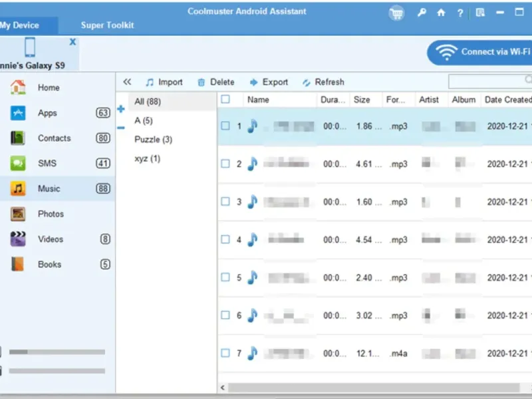Image resolution: width=532 pixels, height=399 pixels.
Task: Click the upper storage usage bar
Action: click(x=57, y=352)
